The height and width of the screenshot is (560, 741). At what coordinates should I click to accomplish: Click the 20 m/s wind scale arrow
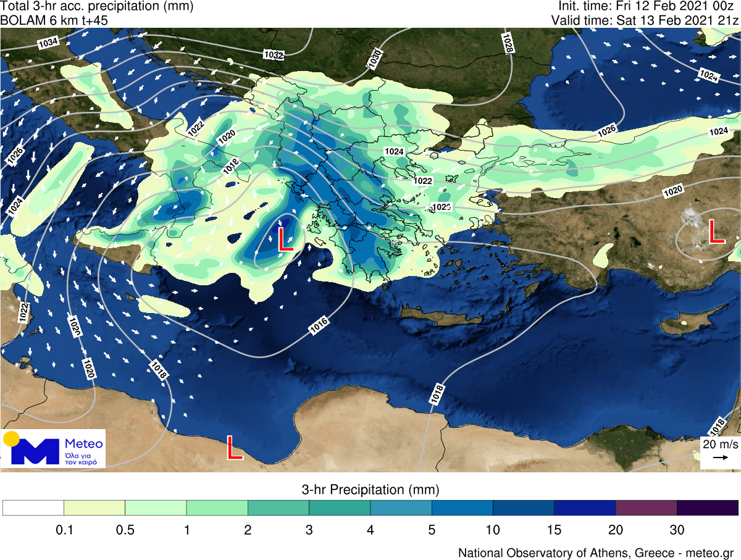pos(719,458)
